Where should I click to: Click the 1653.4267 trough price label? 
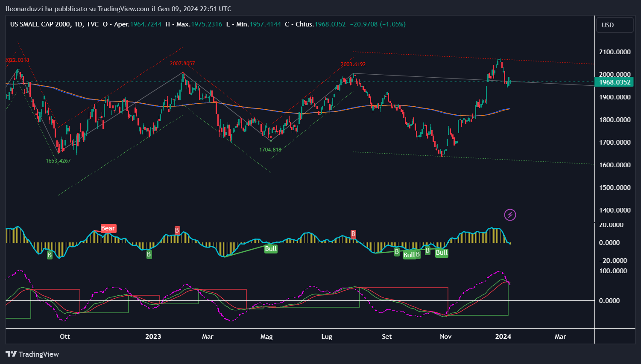point(58,161)
